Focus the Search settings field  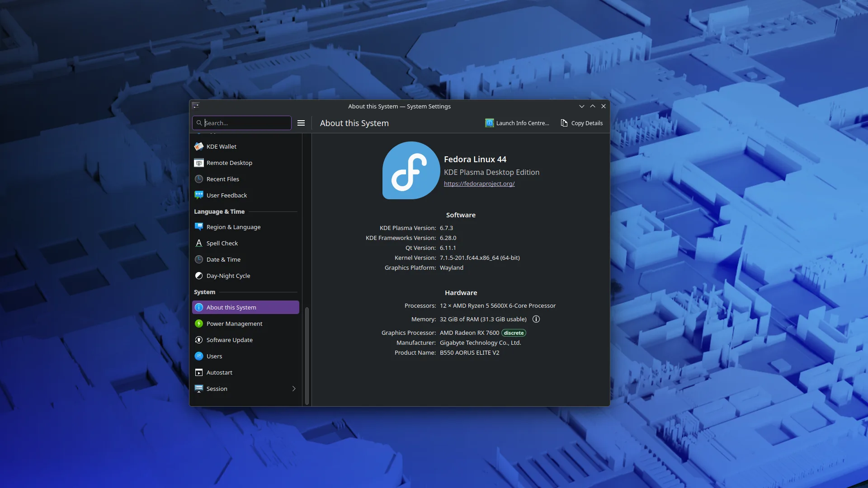[242, 123]
